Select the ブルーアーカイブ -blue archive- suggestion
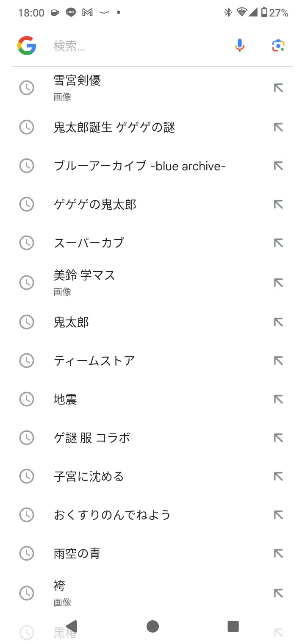This screenshot has height=644, width=305. [x=139, y=166]
